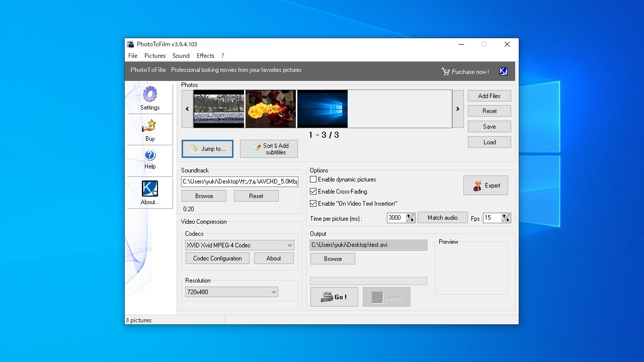The height and width of the screenshot is (362, 644).
Task: Open Codec Configuration
Action: [217, 258]
